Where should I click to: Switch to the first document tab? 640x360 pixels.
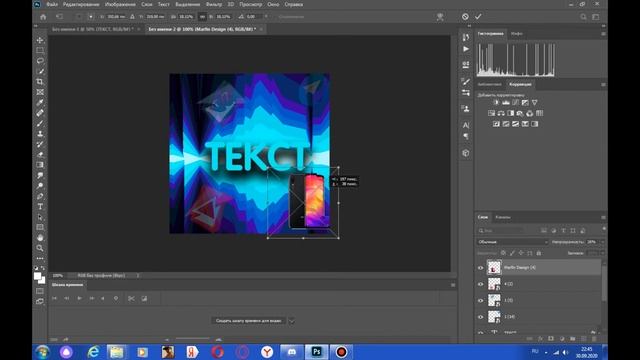coord(93,29)
